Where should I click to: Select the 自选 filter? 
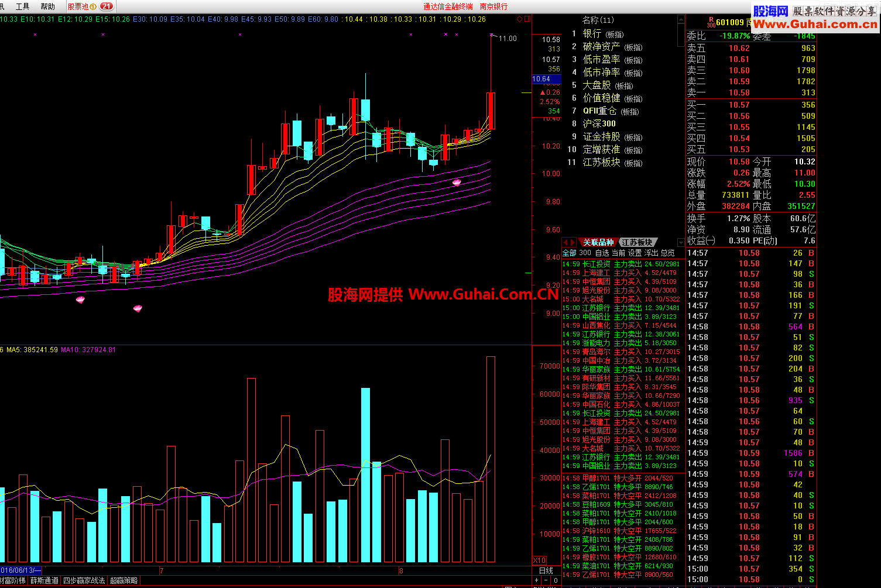point(602,253)
